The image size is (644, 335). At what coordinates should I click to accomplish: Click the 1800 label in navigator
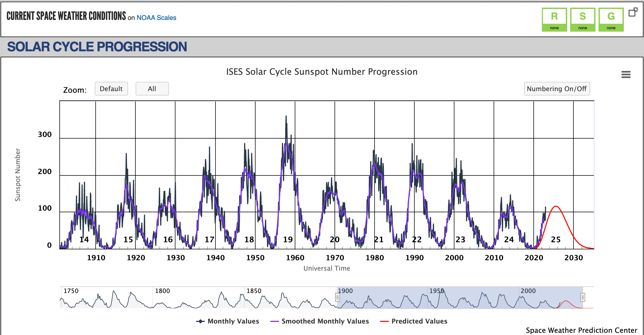pos(162,291)
